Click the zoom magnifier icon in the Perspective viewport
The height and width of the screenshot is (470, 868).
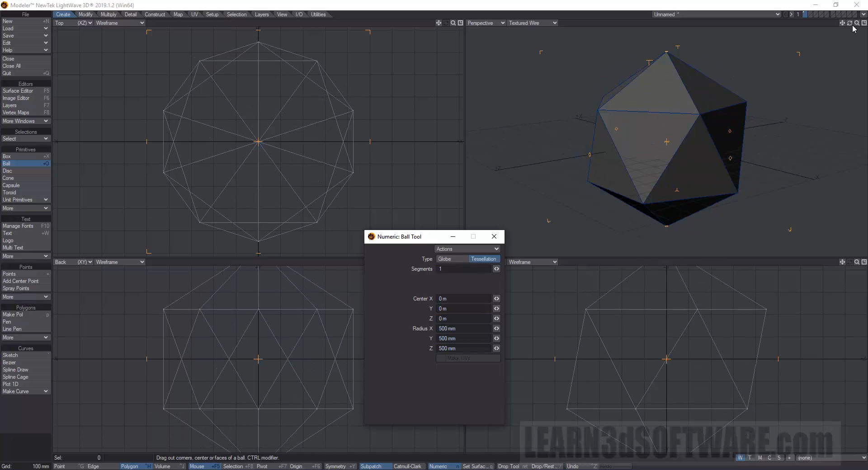[857, 23]
